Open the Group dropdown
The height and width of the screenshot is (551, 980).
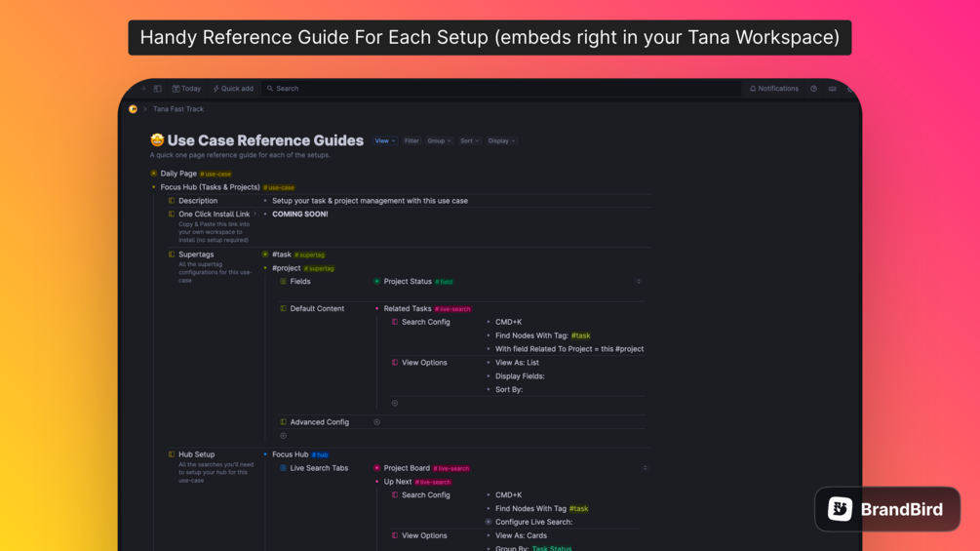point(439,141)
